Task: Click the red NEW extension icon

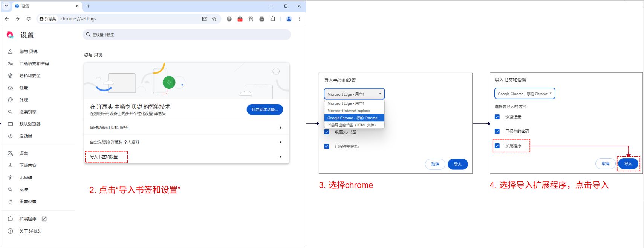Action: coord(240,19)
